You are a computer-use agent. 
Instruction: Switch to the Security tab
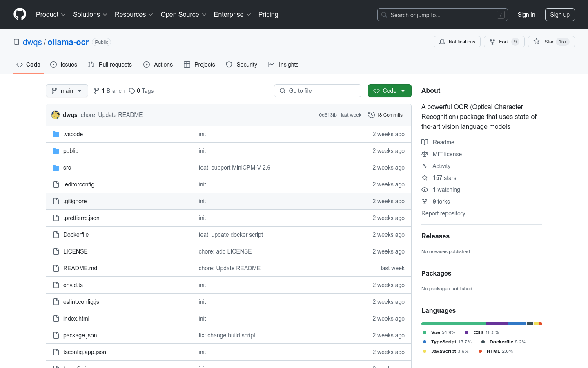242,65
